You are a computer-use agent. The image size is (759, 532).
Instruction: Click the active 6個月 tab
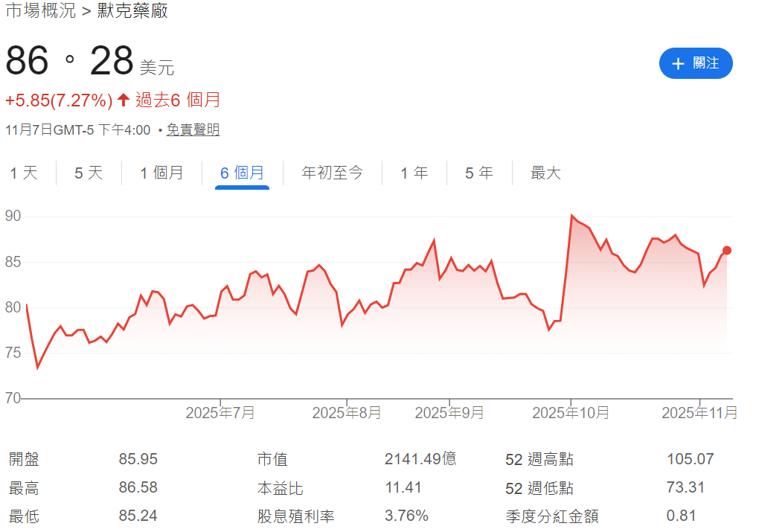[x=243, y=173]
